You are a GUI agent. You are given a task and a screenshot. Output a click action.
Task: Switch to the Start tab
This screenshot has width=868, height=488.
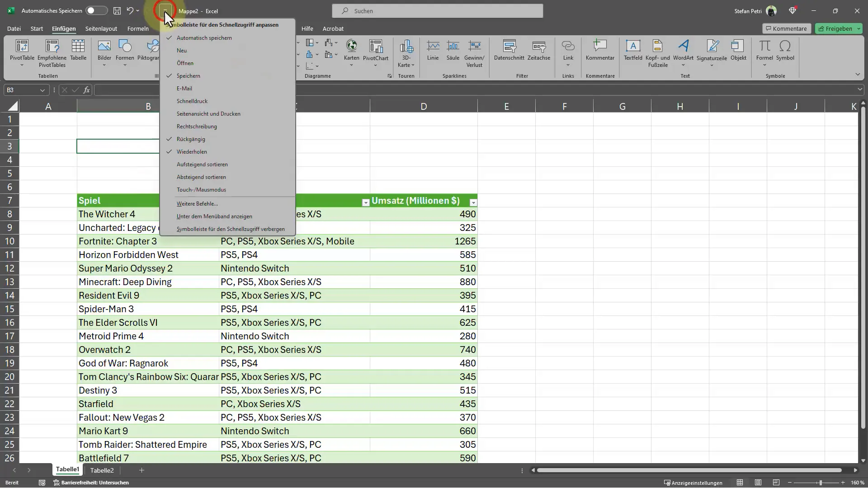pos(37,28)
